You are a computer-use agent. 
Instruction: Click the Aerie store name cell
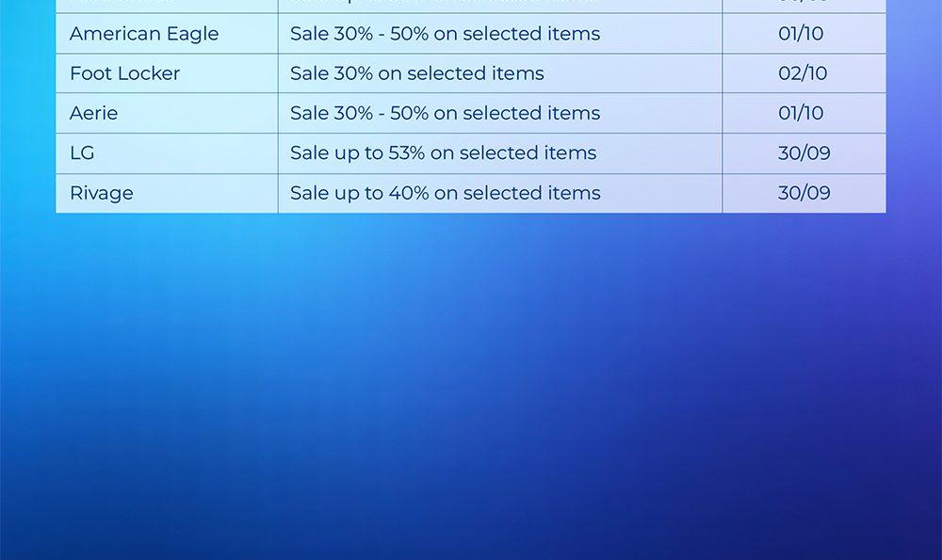coord(94,113)
